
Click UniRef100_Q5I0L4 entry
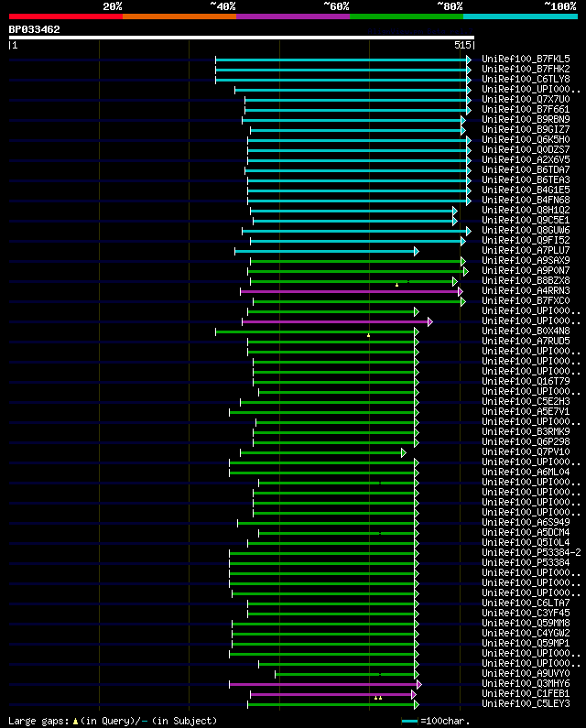526,543
